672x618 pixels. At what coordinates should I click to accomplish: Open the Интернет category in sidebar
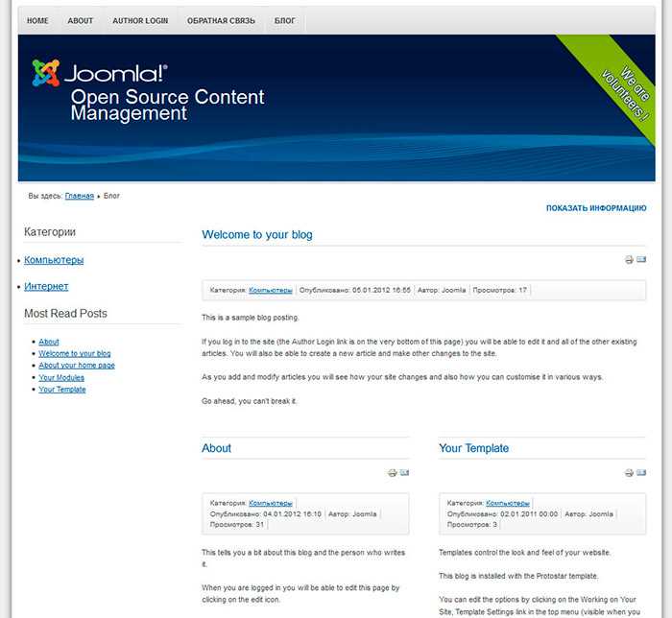(46, 286)
